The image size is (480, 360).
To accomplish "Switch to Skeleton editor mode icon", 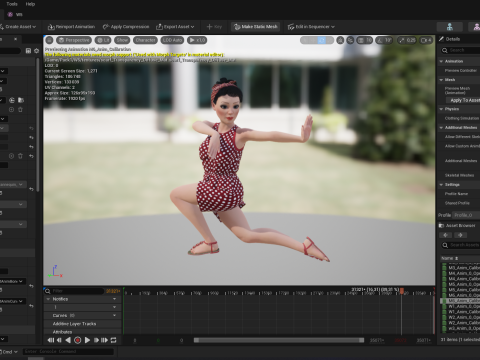I will 450,27.
